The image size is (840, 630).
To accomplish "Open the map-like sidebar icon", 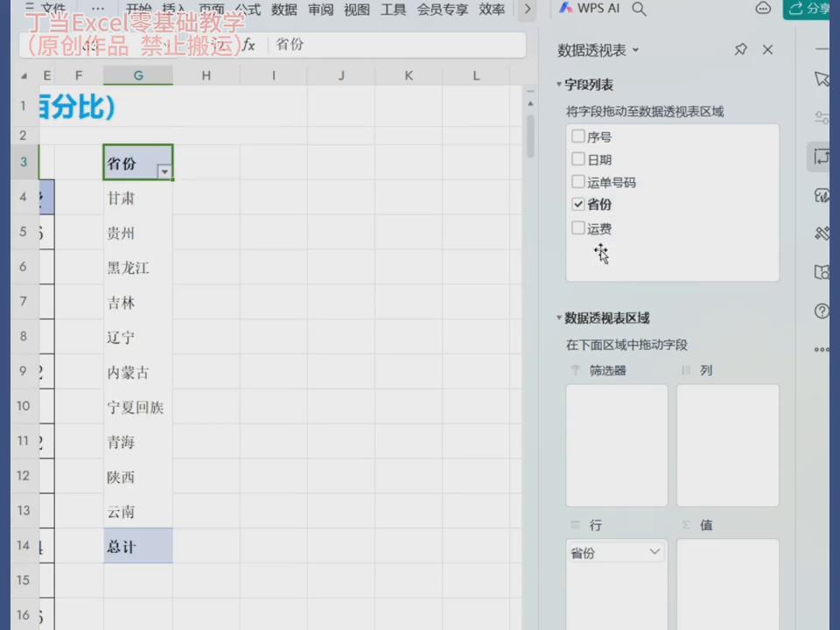I will (822, 272).
